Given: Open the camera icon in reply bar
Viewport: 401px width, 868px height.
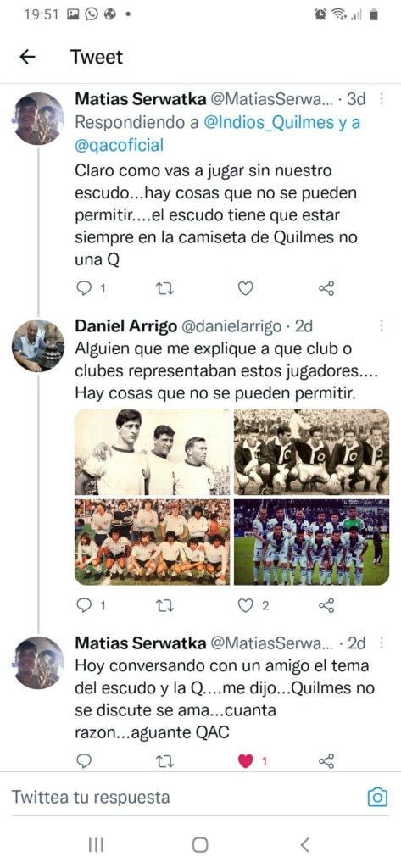Looking at the screenshot, I should point(377,797).
